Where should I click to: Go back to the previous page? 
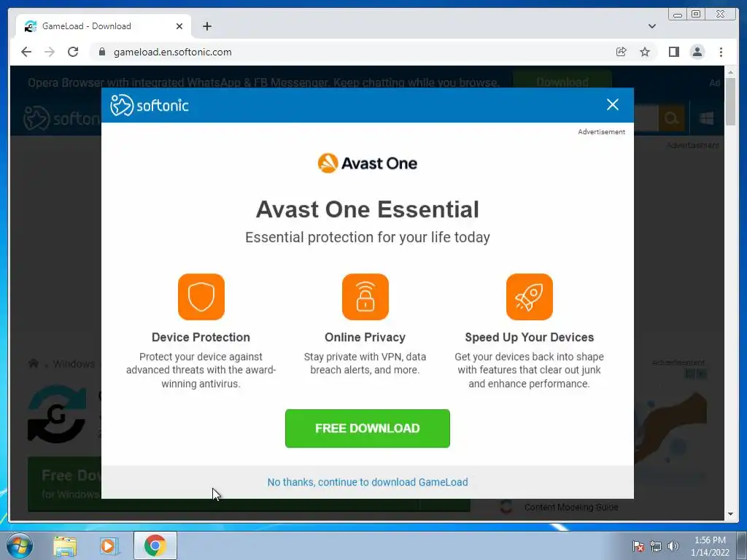(x=26, y=52)
